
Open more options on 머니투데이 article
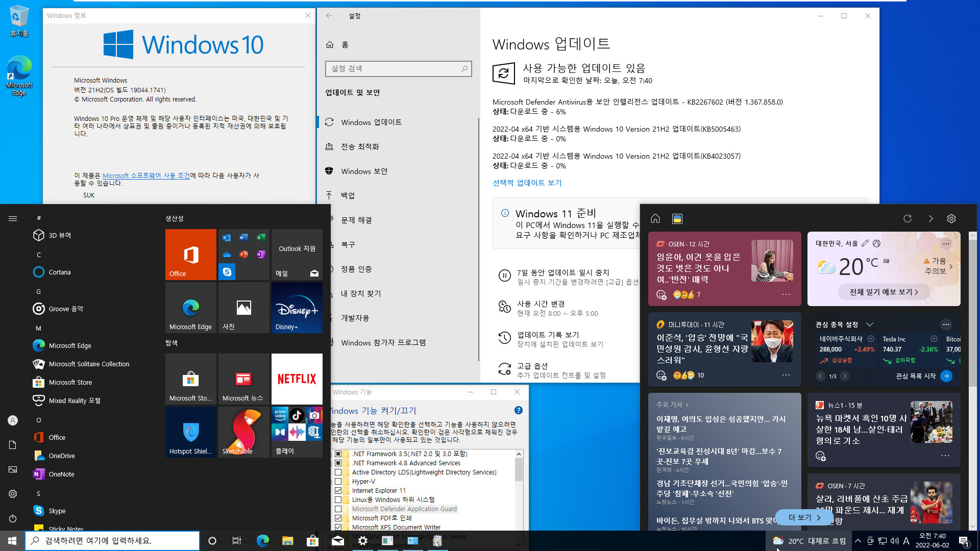786,375
